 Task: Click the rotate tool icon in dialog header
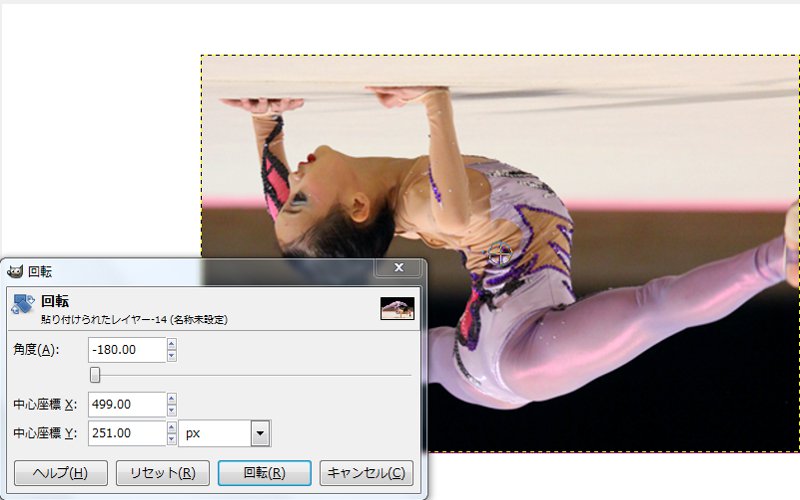pos(23,304)
